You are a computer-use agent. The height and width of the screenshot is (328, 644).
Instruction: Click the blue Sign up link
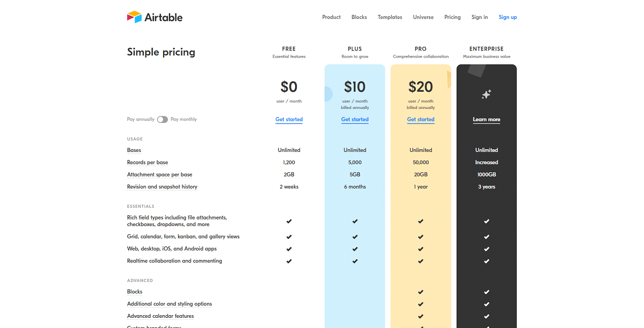pos(508,17)
